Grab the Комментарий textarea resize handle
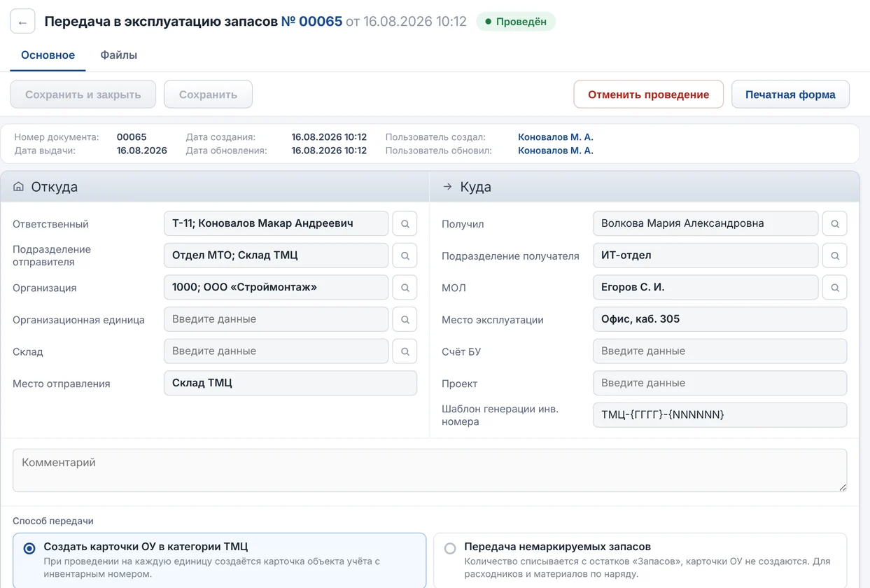Viewport: 870px width, 588px height. (x=842, y=487)
